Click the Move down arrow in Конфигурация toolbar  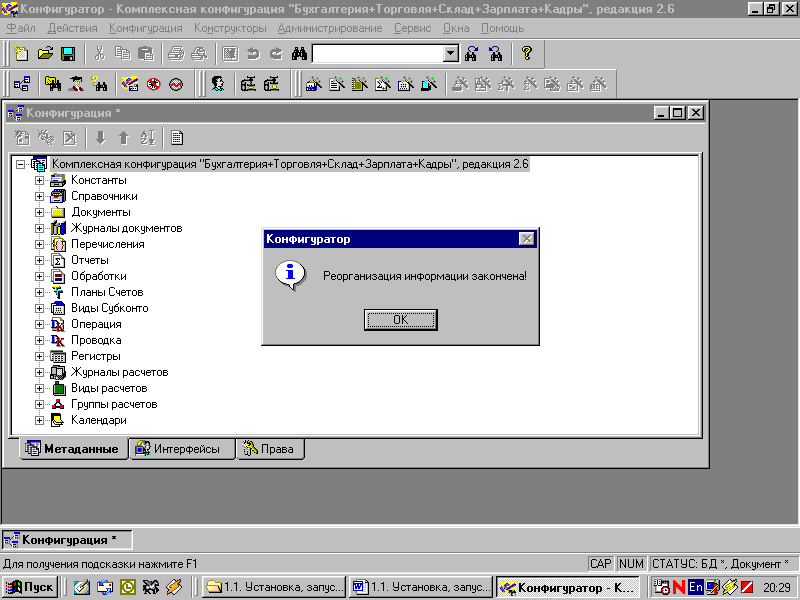tap(101, 138)
